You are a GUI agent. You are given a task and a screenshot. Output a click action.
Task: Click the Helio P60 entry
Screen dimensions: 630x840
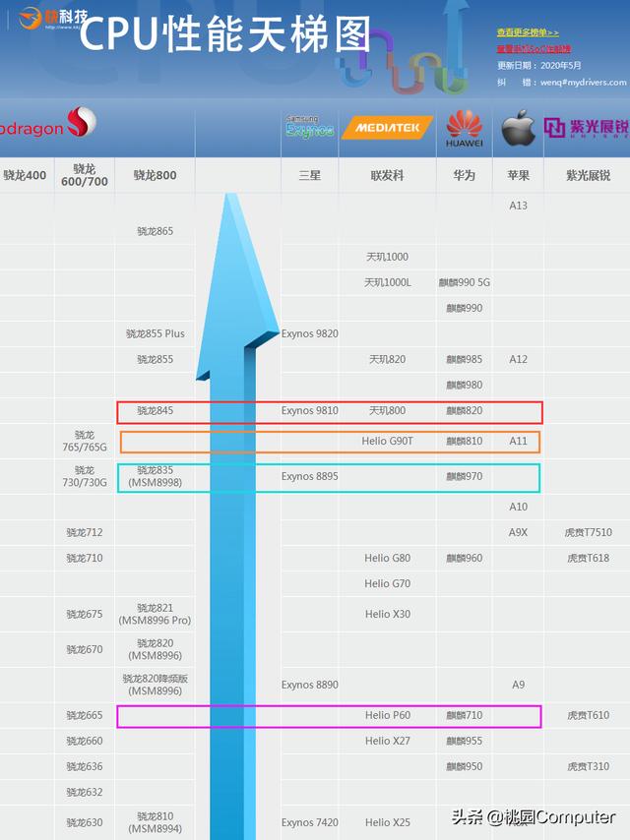coord(388,715)
